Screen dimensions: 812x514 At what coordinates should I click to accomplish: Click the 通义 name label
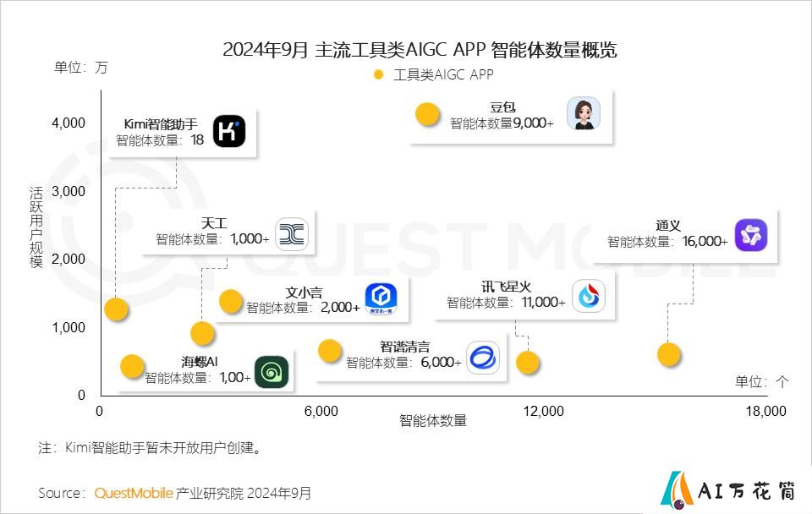coord(668,226)
